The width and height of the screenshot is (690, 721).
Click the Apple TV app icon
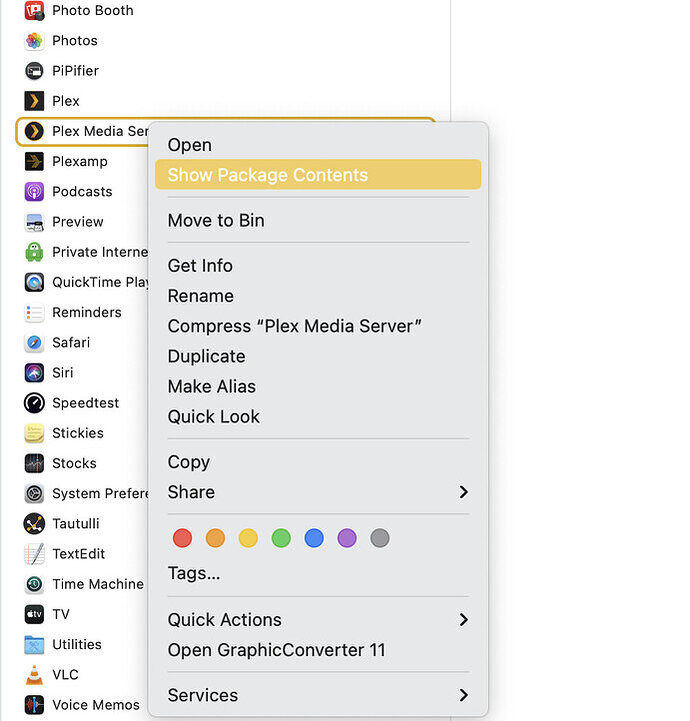tap(34, 614)
